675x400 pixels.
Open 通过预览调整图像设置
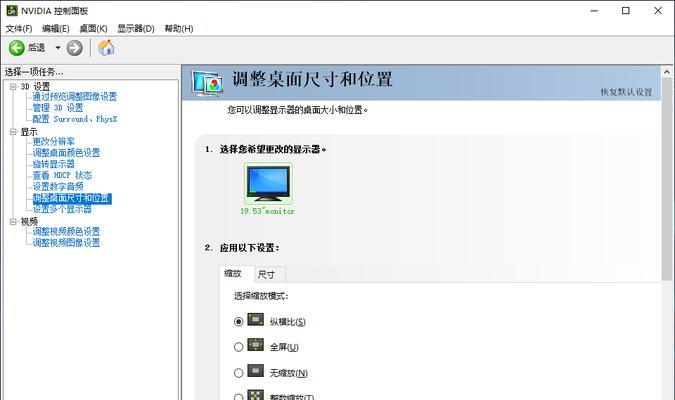75,96
